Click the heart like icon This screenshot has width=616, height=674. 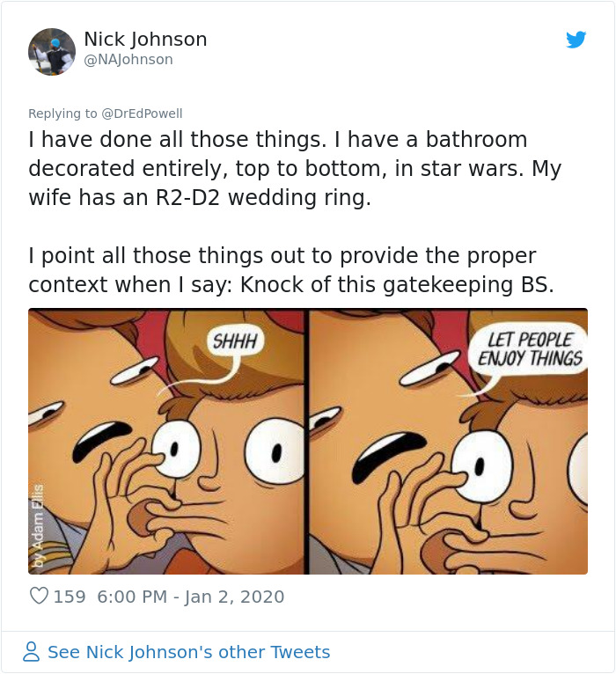pyautogui.click(x=39, y=597)
